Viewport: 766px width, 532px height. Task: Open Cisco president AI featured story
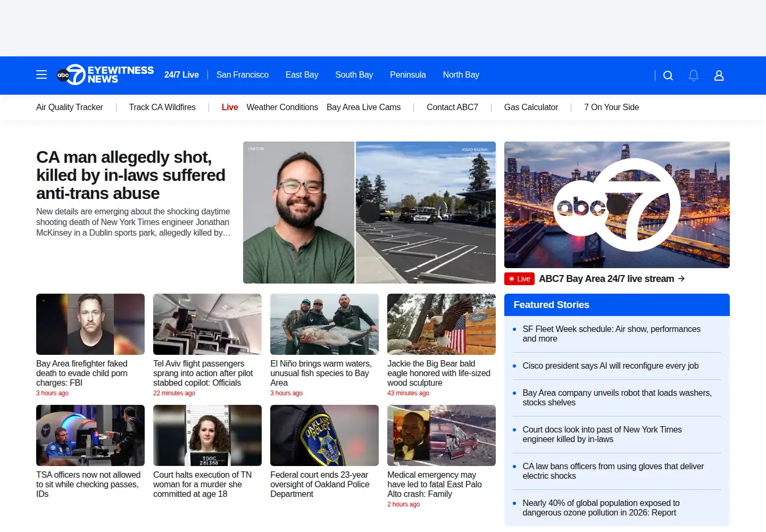611,366
